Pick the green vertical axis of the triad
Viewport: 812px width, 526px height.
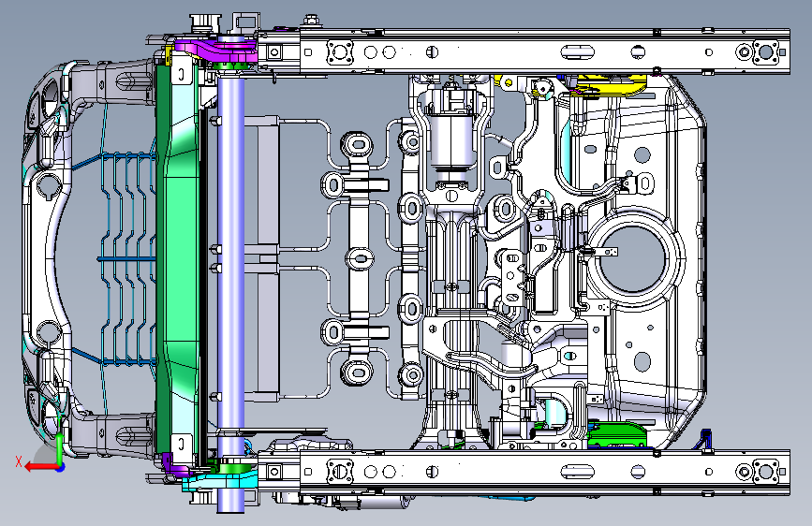click(x=60, y=449)
